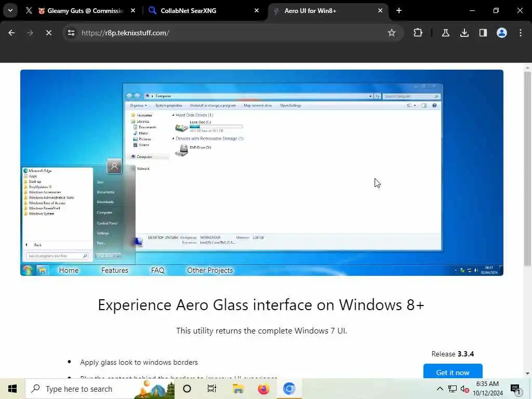
Task: Bookmark this page with the star icon
Action: tap(392, 33)
